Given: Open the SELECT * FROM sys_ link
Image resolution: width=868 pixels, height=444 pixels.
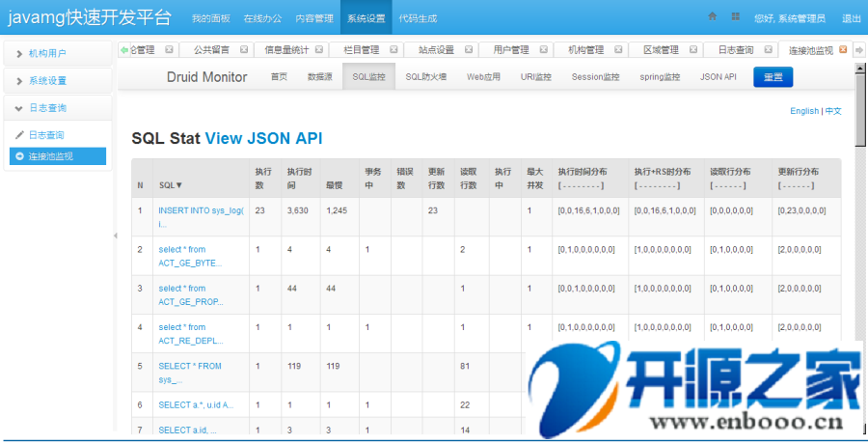Looking at the screenshot, I should click(x=190, y=373).
